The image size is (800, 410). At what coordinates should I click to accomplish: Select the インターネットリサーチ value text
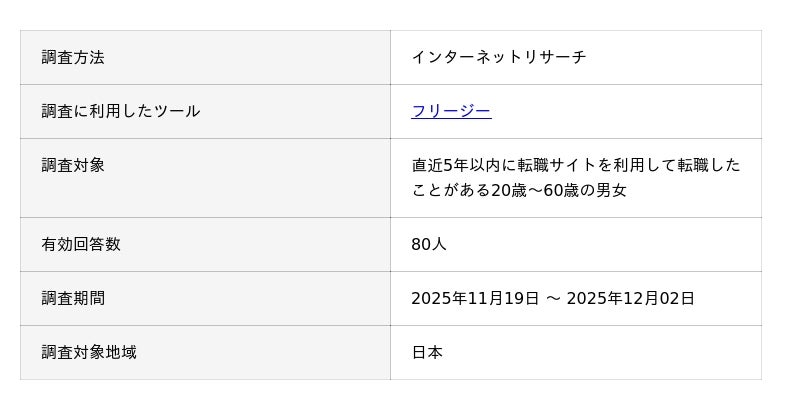499,57
